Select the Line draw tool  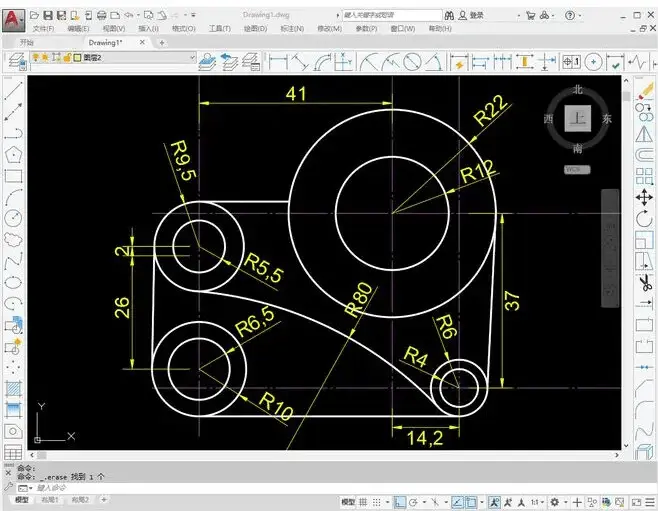13,91
